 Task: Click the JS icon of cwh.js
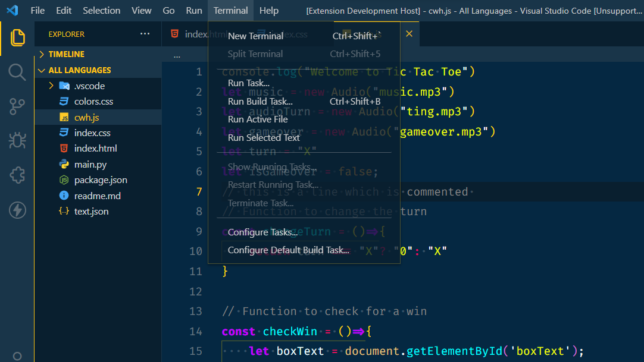[64, 117]
